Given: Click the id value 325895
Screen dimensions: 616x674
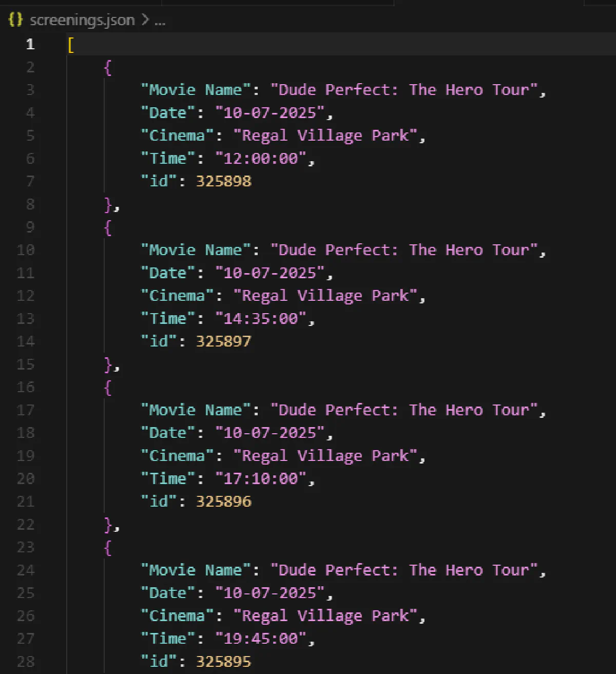Looking at the screenshot, I should pos(223,661).
